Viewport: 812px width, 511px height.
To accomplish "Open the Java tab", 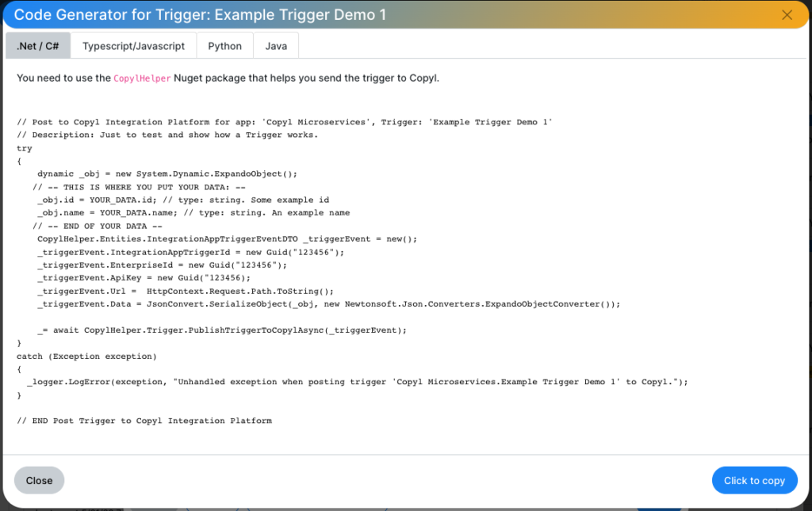I will 276,46.
